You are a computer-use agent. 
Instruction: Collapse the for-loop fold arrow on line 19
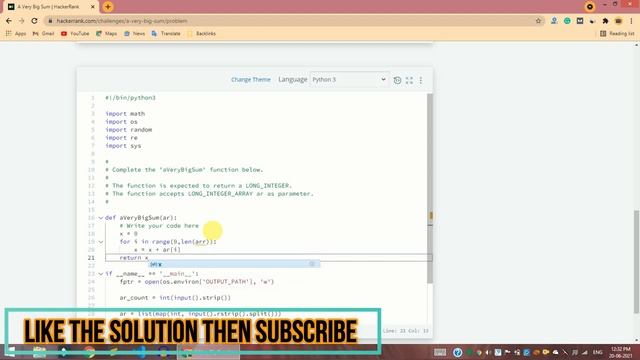coord(101,242)
